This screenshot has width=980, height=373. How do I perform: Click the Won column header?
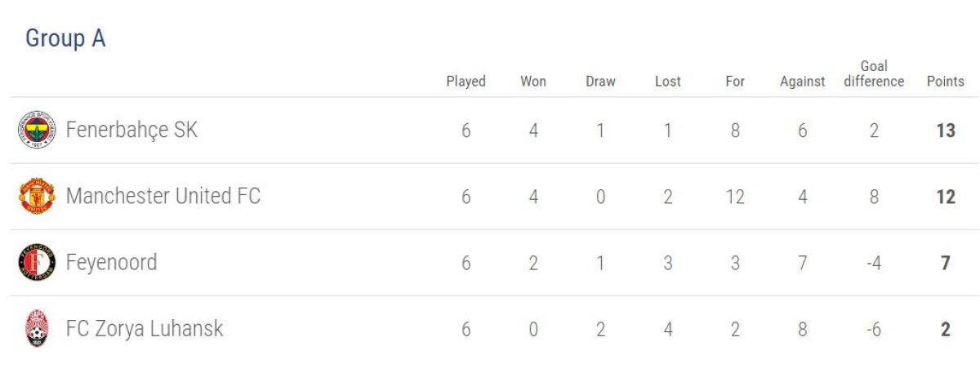533,81
